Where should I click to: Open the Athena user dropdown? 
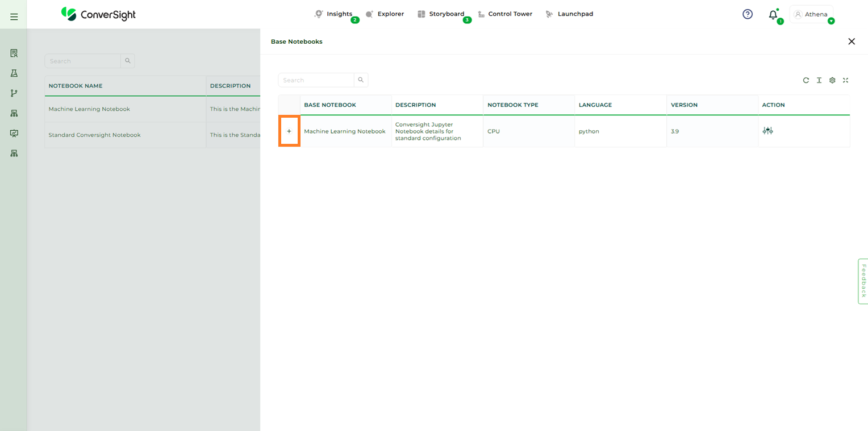click(x=812, y=14)
